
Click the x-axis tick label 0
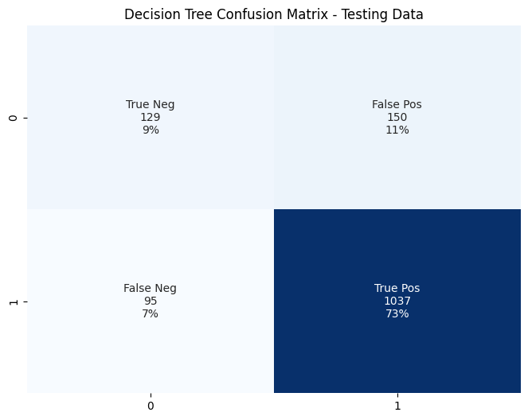click(151, 406)
